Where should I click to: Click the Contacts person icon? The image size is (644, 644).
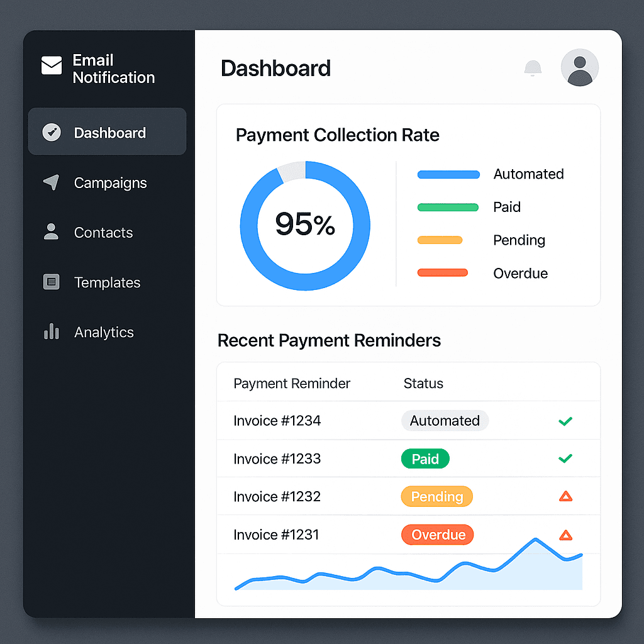(x=50, y=232)
